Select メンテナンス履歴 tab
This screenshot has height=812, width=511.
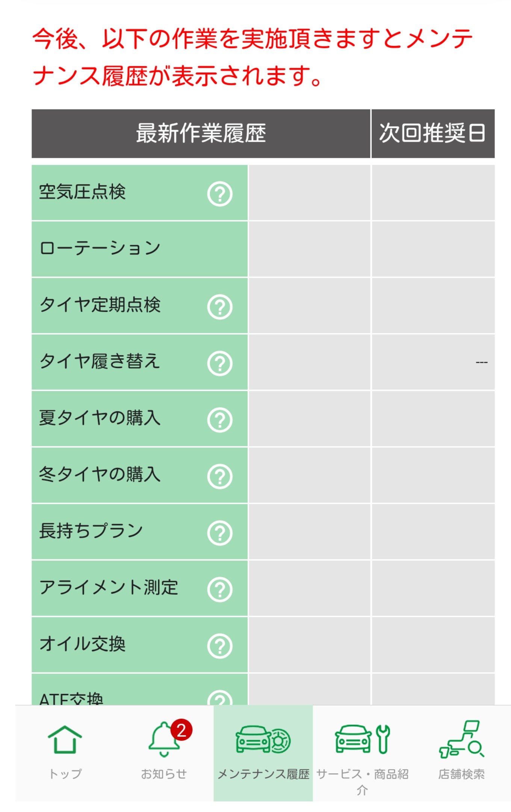point(263,753)
